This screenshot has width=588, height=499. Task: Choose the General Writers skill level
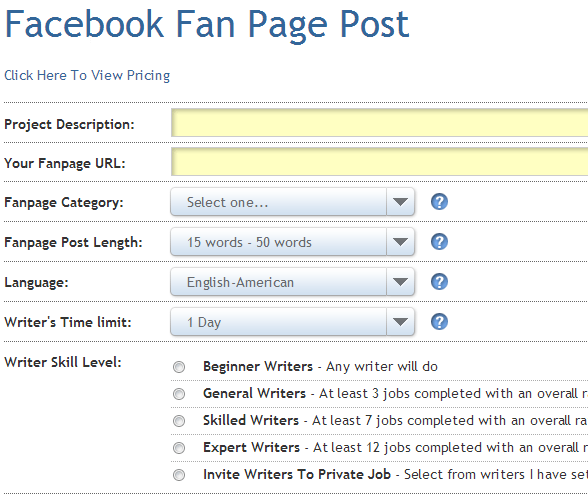179,394
